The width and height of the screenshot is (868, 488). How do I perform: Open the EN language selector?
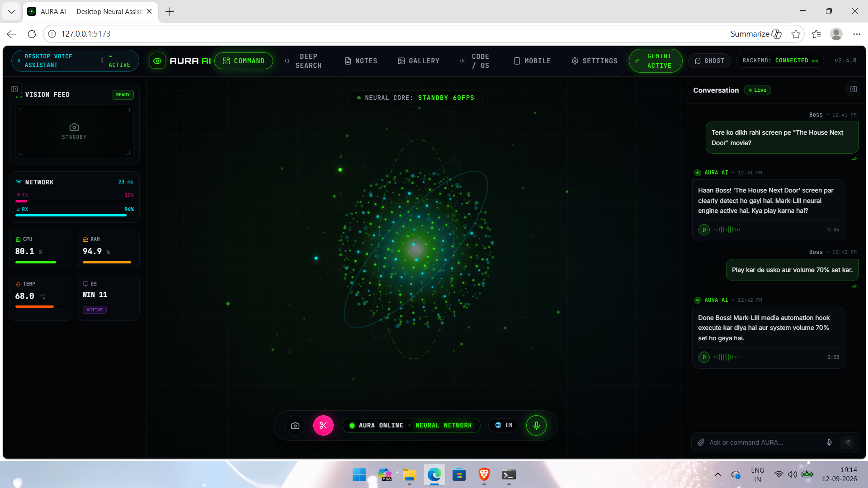coord(503,426)
